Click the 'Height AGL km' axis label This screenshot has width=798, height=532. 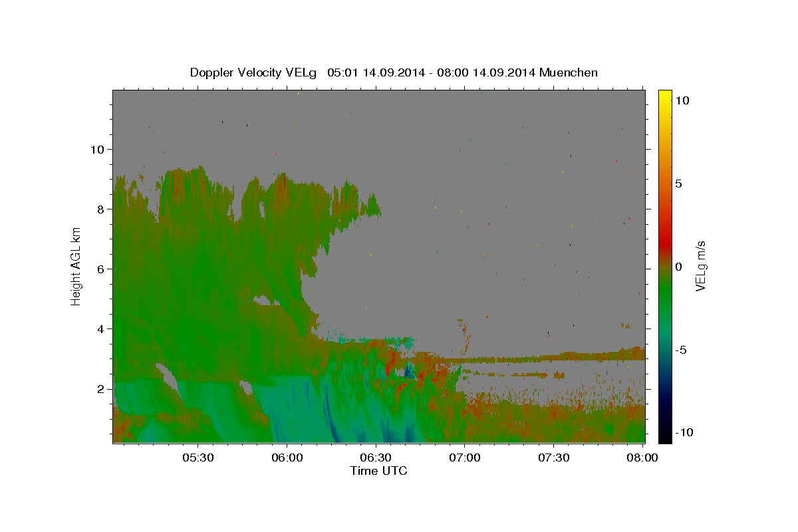tap(76, 266)
